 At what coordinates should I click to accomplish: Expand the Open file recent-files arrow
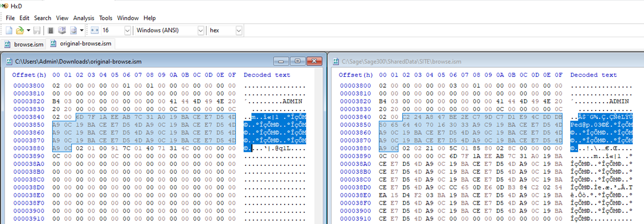[x=28, y=30]
